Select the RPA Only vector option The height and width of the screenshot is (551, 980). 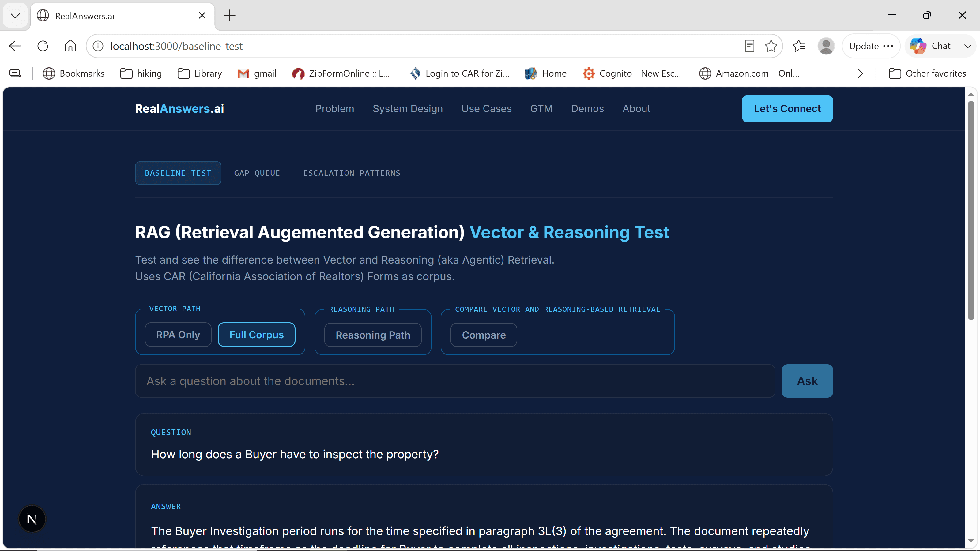click(x=178, y=335)
